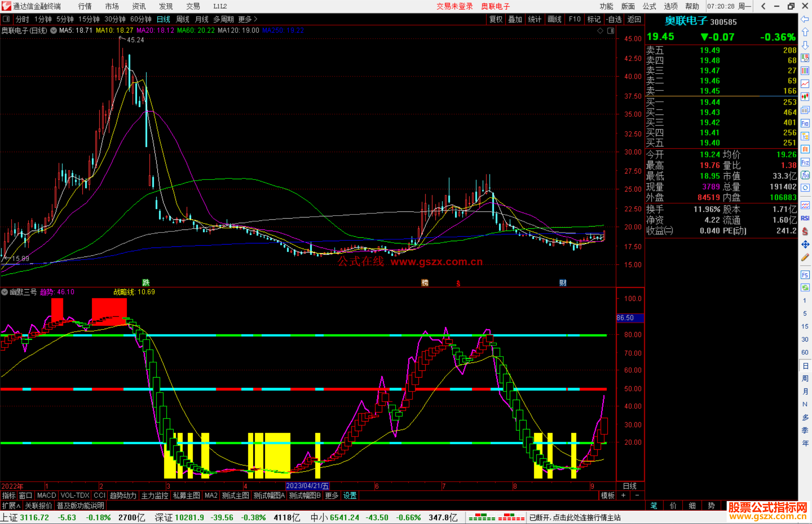
Task: Toggle the left panel button before 分时
Action: pos(6,19)
